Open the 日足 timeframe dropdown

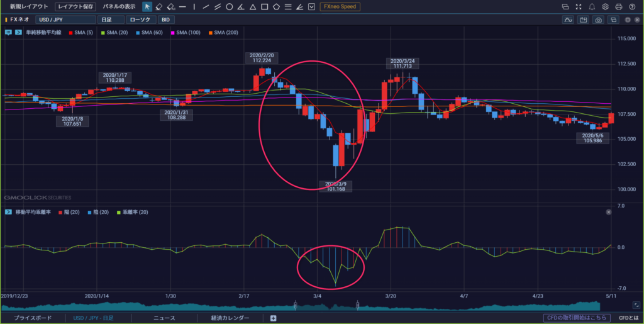pos(111,20)
